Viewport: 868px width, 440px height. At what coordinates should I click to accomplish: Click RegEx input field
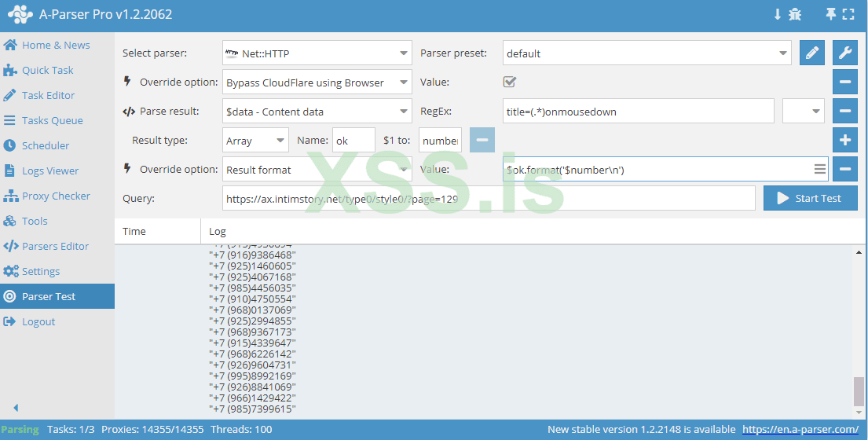[639, 112]
